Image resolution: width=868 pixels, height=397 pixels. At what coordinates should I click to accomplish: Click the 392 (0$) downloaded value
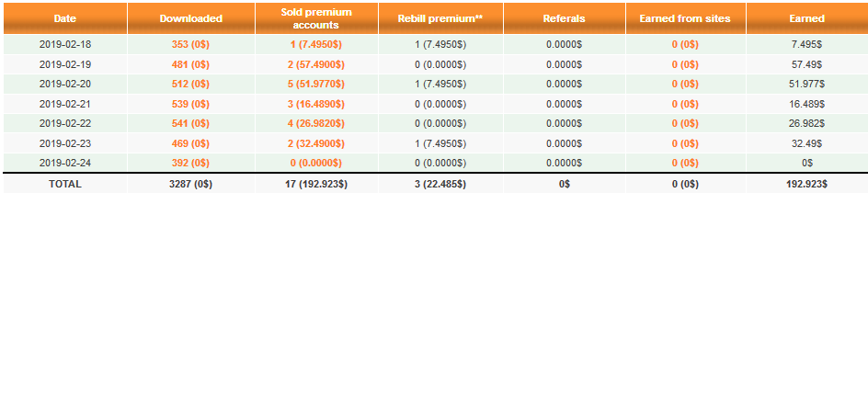(x=190, y=164)
